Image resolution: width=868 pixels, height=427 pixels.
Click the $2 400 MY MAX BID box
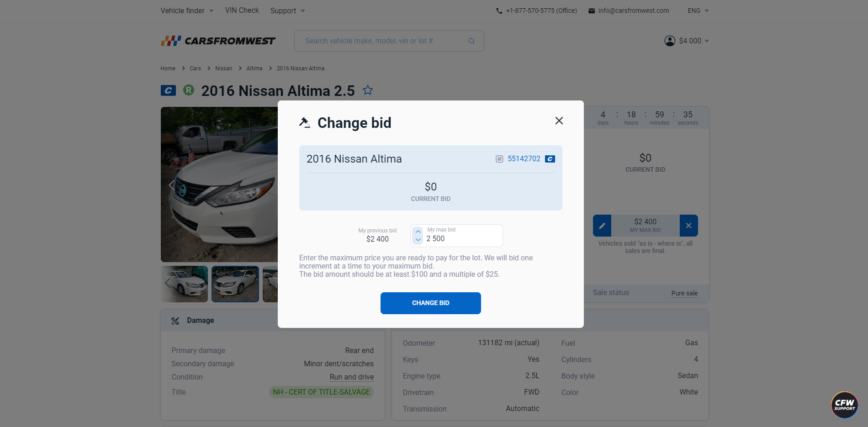click(645, 226)
